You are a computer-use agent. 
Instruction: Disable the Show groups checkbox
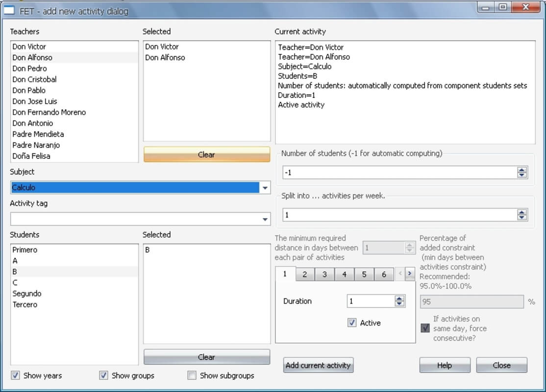click(x=104, y=375)
